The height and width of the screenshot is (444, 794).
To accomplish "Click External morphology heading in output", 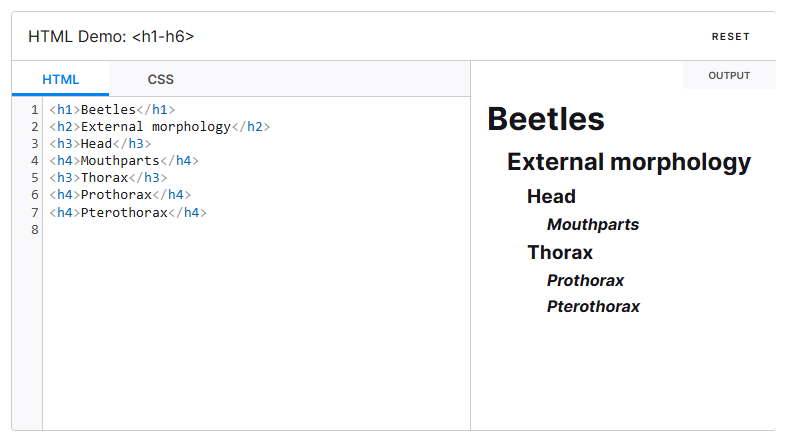I will (628, 162).
